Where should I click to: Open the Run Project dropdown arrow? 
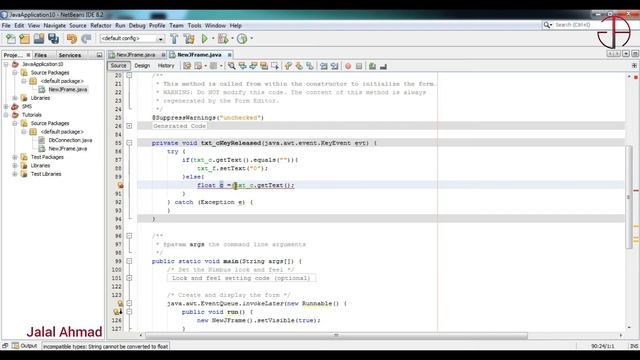click(x=213, y=39)
